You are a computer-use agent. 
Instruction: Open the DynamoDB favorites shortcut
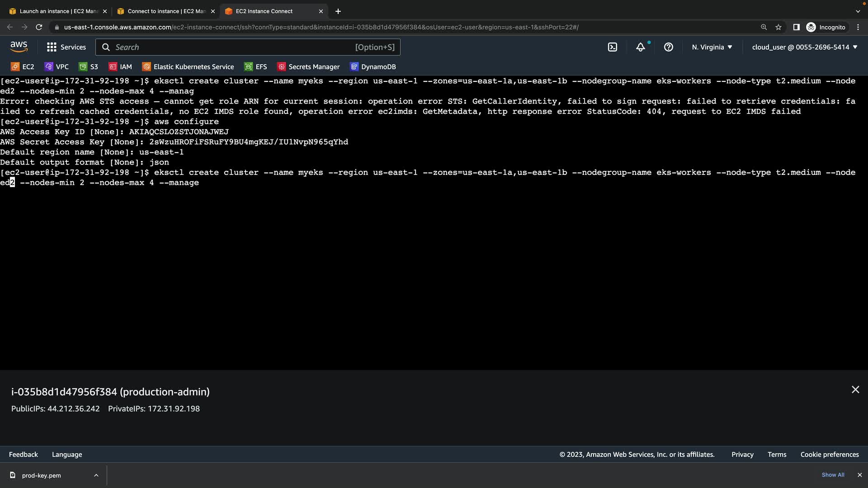[373, 67]
